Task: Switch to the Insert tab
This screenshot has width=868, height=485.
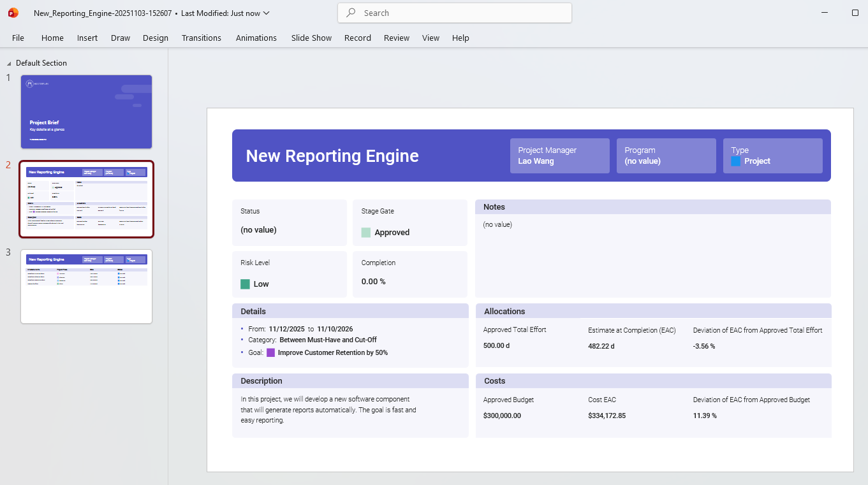Action: click(x=87, y=38)
